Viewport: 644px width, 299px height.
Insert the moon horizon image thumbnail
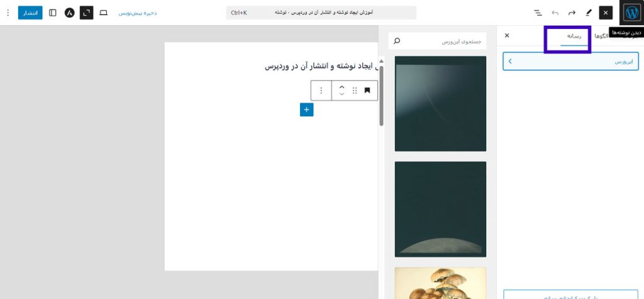(x=440, y=209)
